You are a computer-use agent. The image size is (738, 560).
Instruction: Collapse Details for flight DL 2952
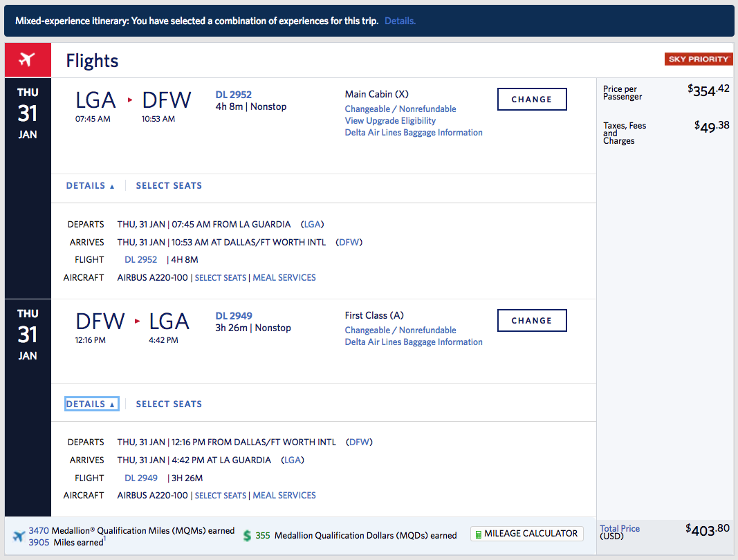tap(91, 186)
